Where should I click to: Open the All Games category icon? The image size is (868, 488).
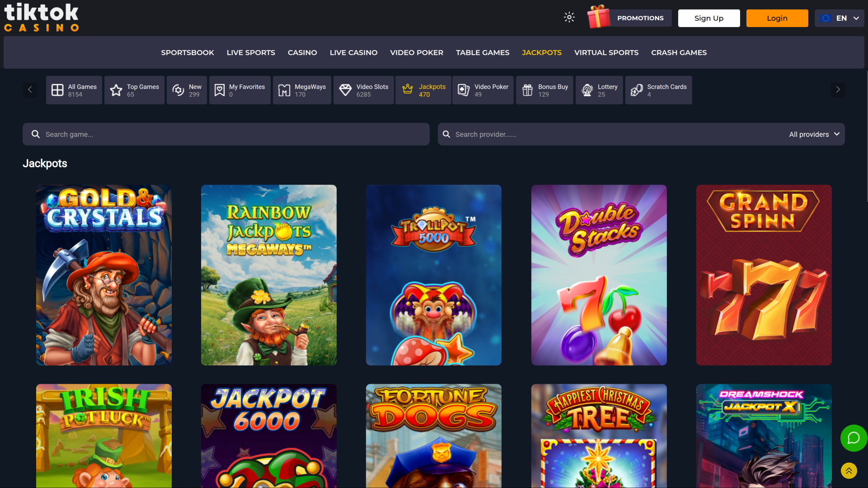58,90
